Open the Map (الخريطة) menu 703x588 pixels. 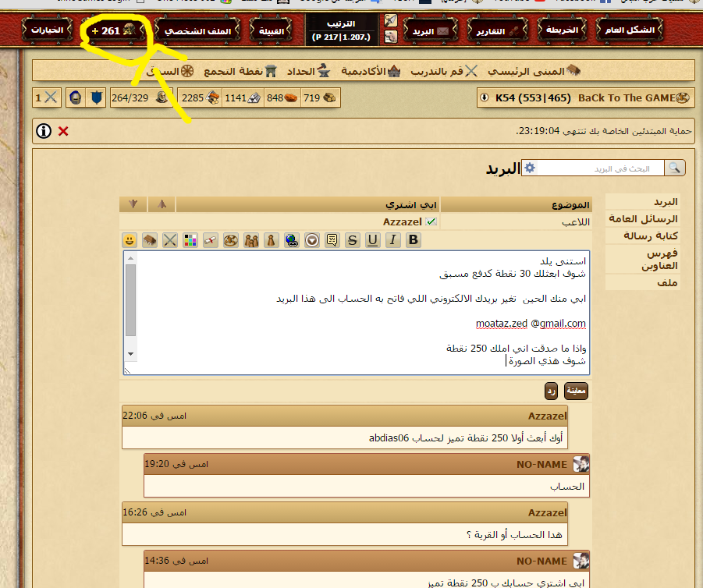click(x=563, y=31)
